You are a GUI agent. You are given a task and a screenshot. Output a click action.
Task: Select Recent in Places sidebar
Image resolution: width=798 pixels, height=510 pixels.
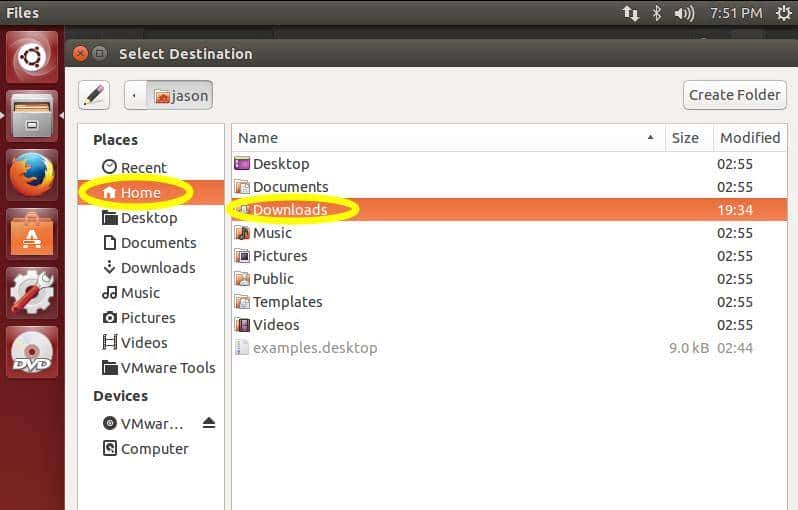pyautogui.click(x=151, y=167)
